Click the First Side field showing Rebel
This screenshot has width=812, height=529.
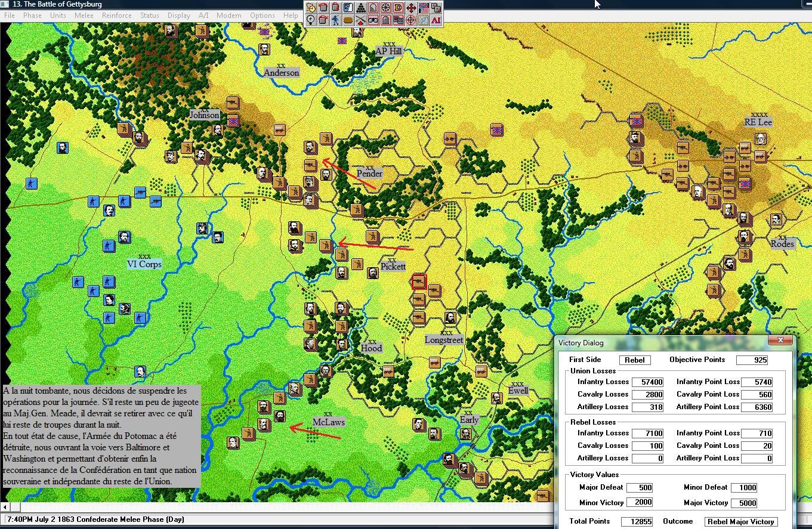click(x=635, y=360)
